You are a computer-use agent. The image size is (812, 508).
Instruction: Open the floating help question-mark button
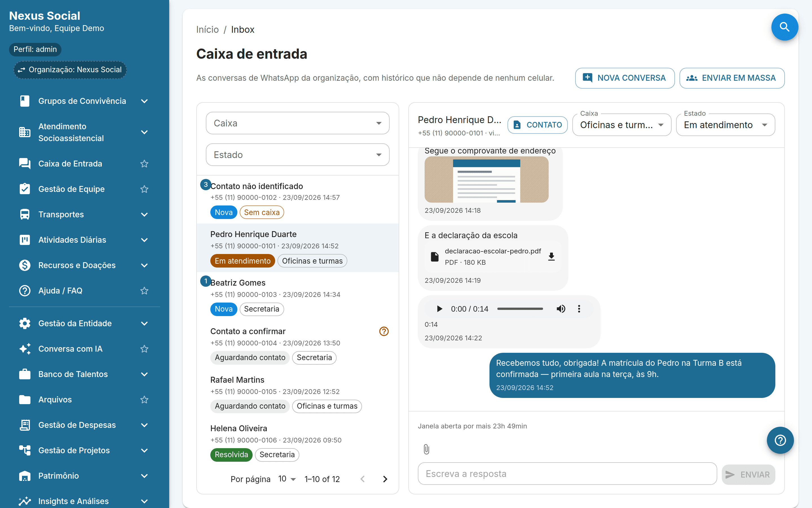[x=780, y=440]
